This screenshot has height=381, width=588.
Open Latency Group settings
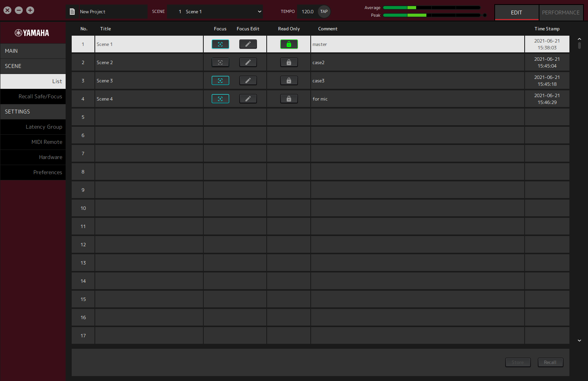pyautogui.click(x=33, y=127)
